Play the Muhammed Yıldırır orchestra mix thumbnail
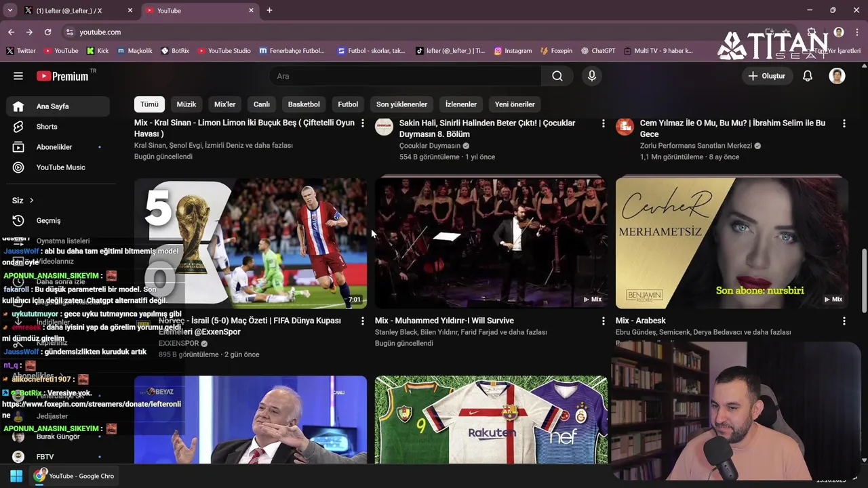Image resolution: width=868 pixels, height=488 pixels. pos(491,243)
